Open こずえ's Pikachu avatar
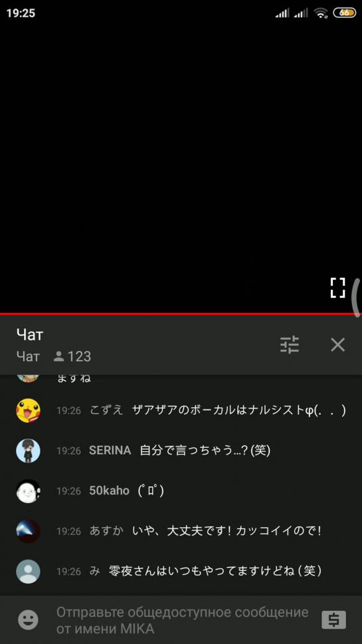This screenshot has height=644, width=362. tap(28, 410)
